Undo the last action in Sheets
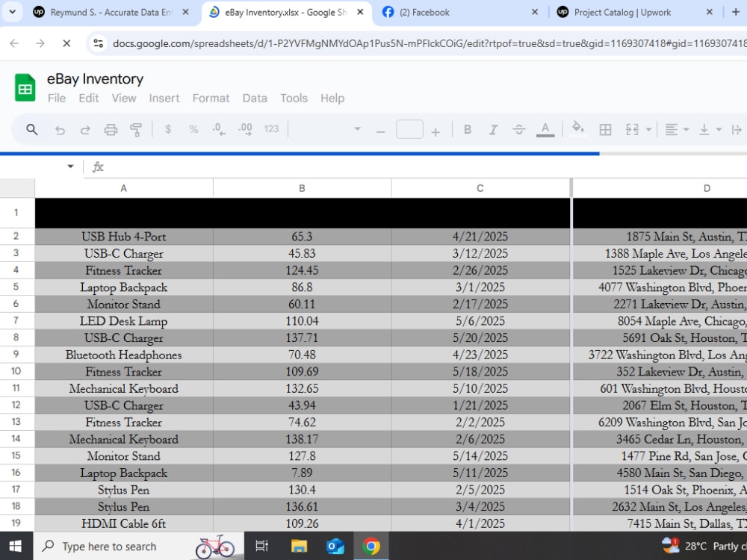Screen dimensions: 747x560 (x=60, y=129)
